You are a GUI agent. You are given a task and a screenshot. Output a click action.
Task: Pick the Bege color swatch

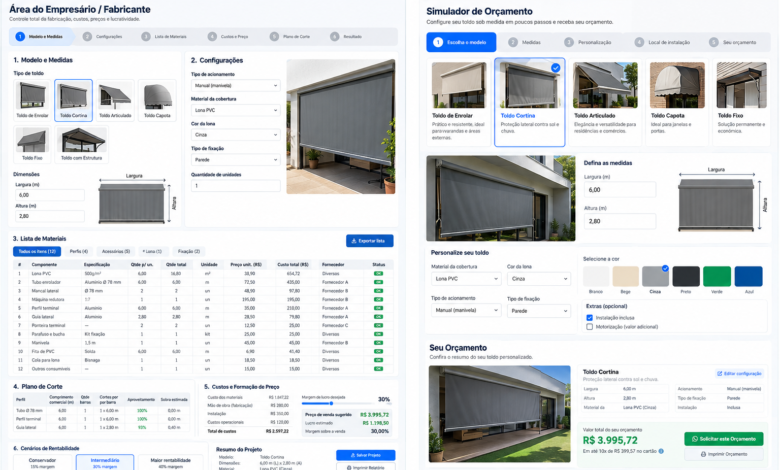point(626,277)
